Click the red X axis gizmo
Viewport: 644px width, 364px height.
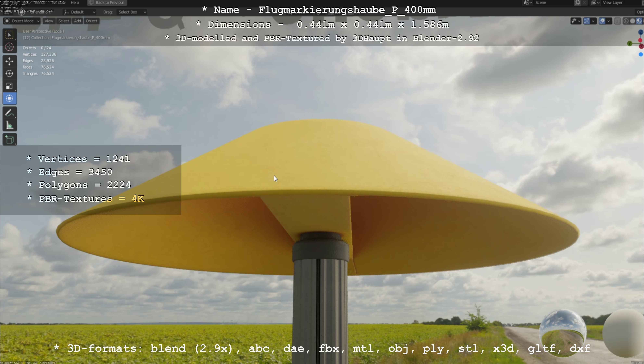pyautogui.click(x=641, y=46)
